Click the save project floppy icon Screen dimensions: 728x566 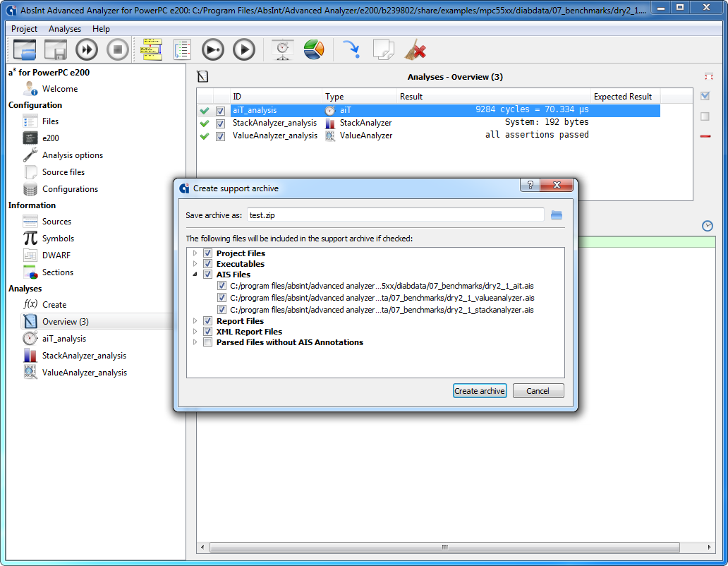[x=55, y=49]
